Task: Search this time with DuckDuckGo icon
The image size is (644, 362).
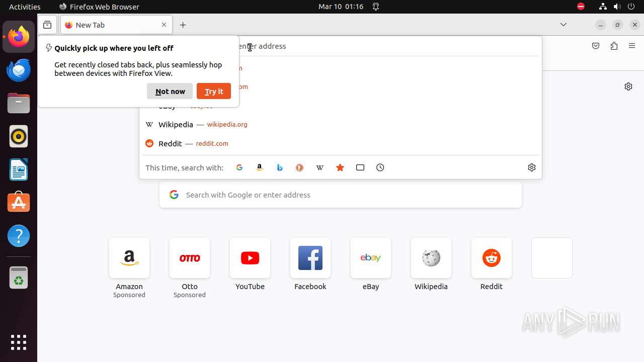Action: click(x=300, y=167)
